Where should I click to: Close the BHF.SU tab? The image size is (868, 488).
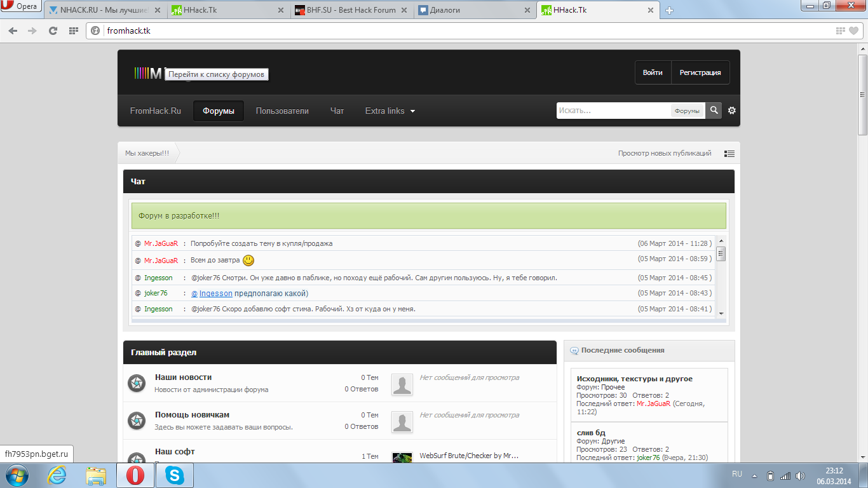click(x=405, y=10)
